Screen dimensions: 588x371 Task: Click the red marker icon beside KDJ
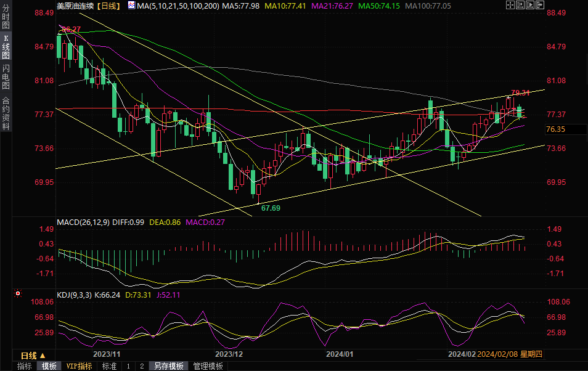(18, 295)
